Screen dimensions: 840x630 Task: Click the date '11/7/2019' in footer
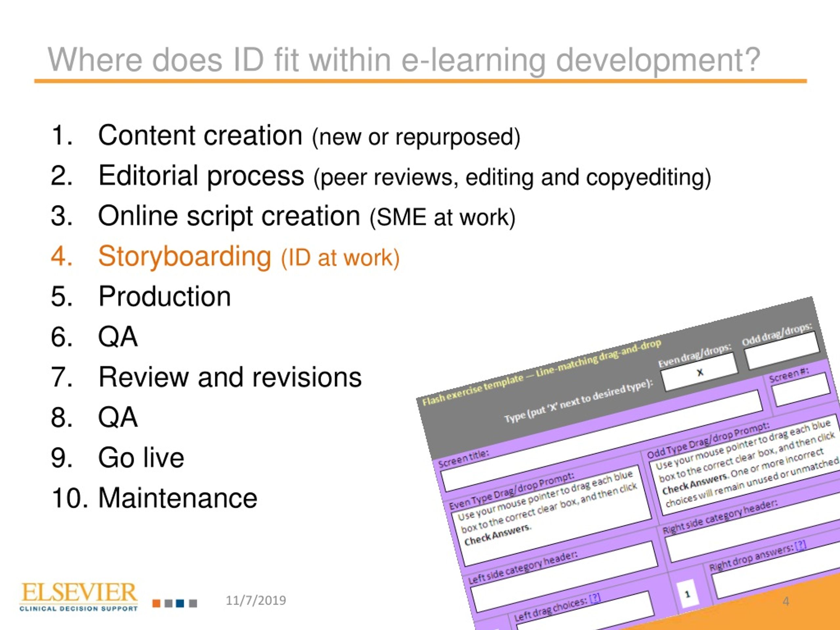[256, 601]
